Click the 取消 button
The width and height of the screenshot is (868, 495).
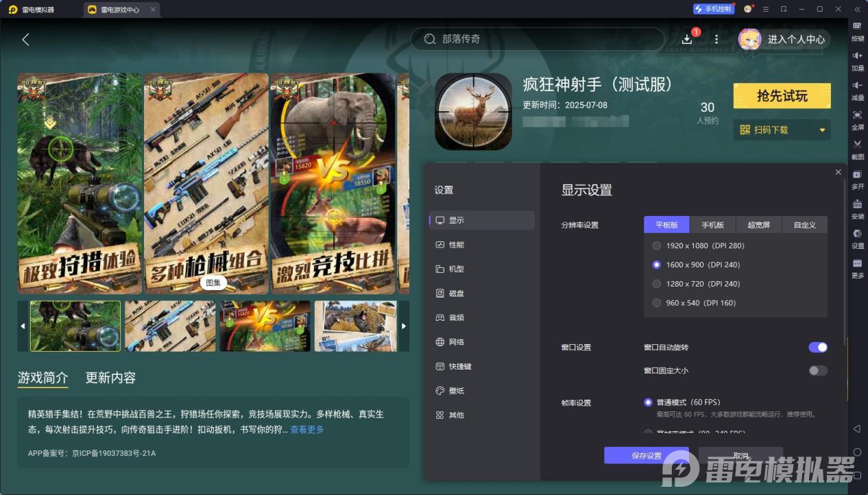pos(740,456)
